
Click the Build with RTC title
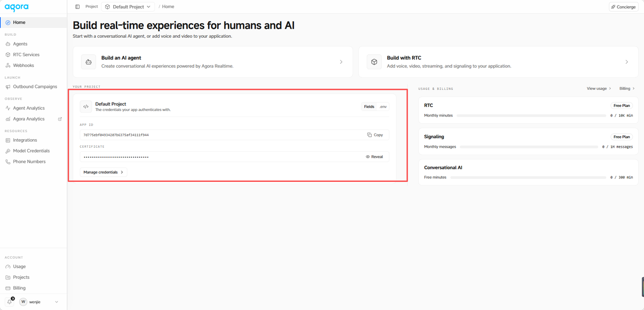point(404,58)
